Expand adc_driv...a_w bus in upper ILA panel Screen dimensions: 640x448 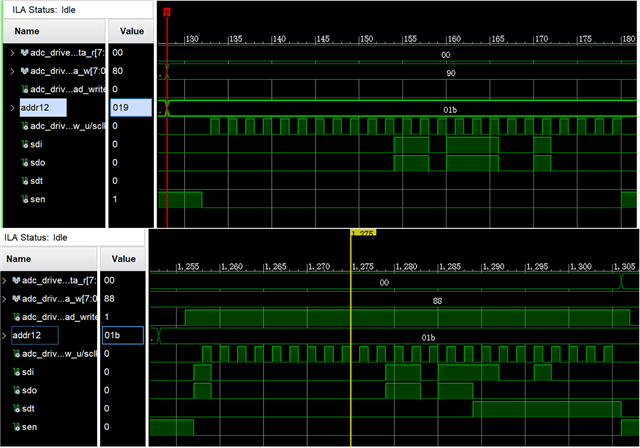(x=12, y=71)
